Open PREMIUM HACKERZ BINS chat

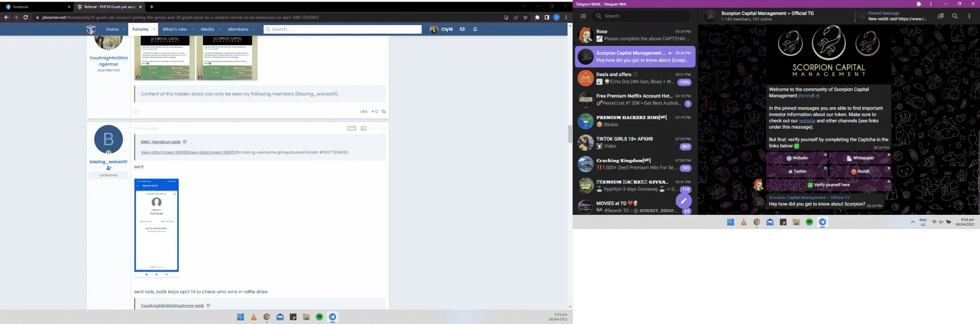tap(635, 121)
